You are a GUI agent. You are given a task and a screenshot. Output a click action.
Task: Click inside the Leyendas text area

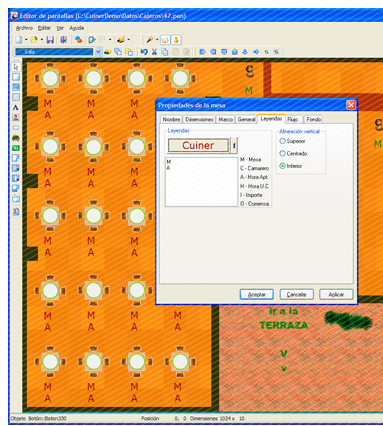tap(201, 182)
